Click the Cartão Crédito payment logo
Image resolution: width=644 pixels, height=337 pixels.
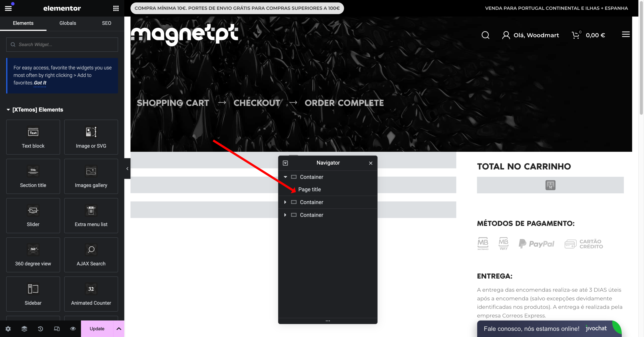tap(584, 244)
